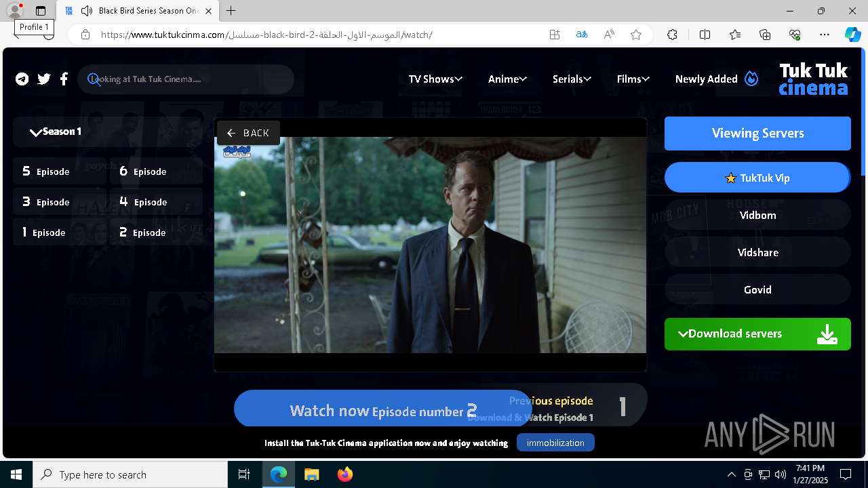Viewport: 868px width, 488px height.
Task: Open the browser extensions icon
Action: [x=672, y=35]
